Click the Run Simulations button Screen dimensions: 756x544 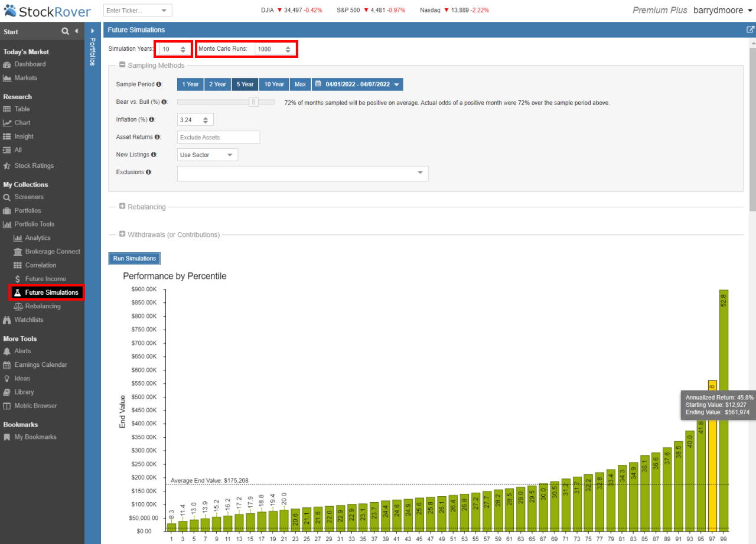click(x=134, y=258)
